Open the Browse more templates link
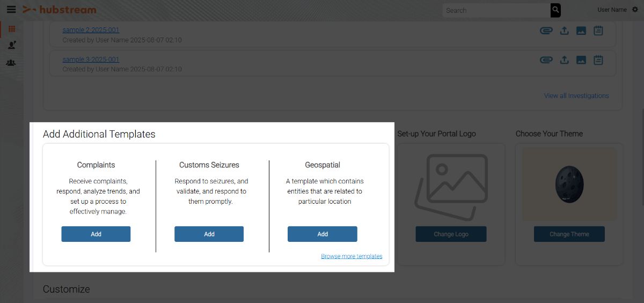644x303 pixels. tap(352, 256)
